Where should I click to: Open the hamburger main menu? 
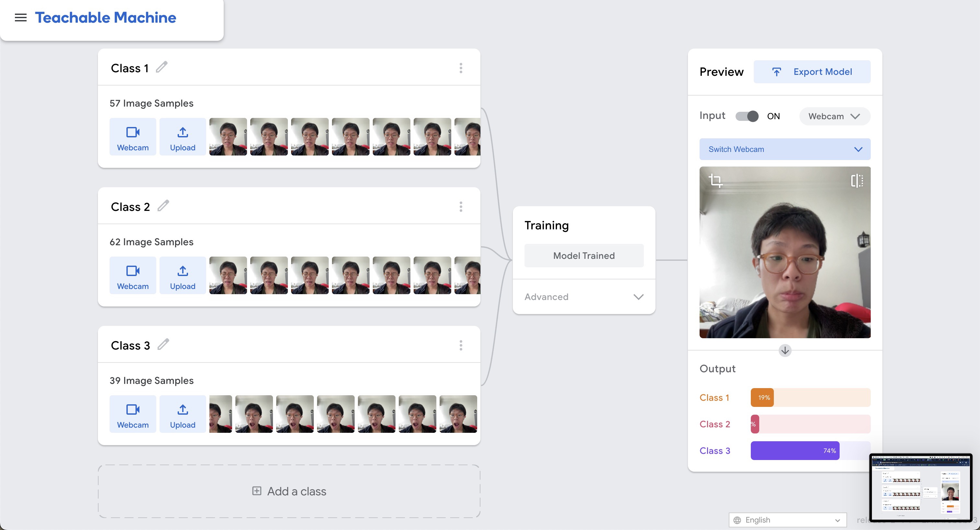(20, 17)
